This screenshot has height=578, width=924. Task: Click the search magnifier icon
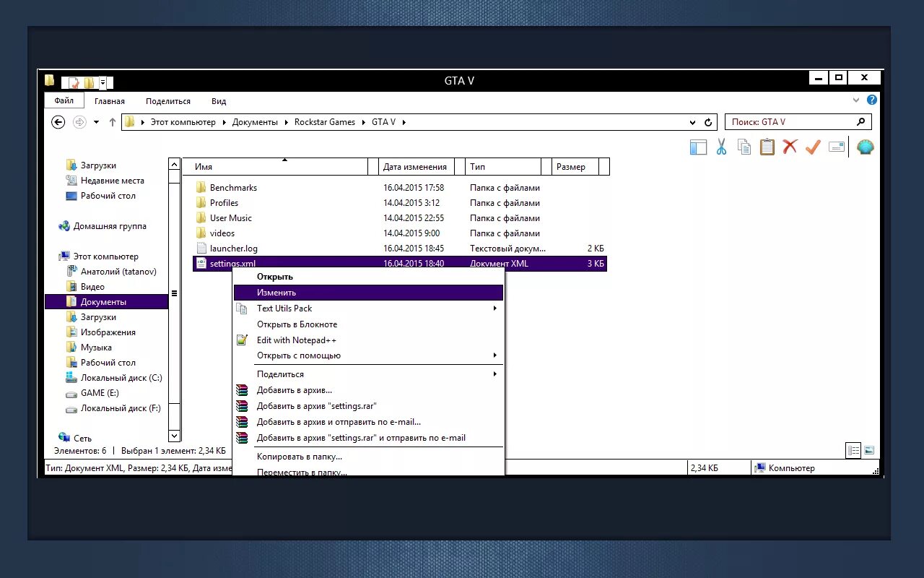pos(860,122)
